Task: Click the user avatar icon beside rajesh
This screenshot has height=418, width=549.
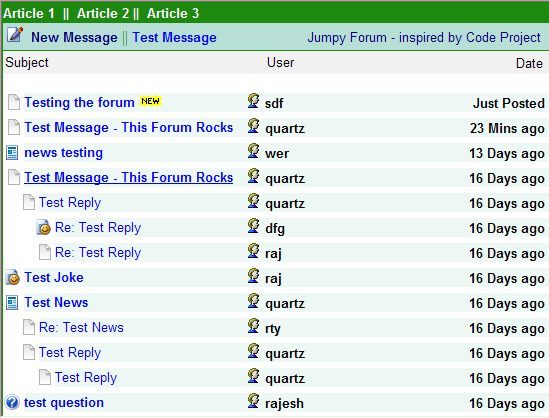Action: point(253,401)
